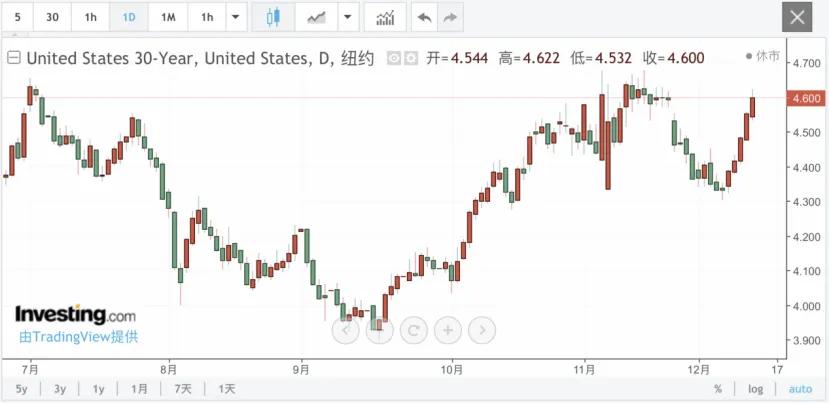Move the chart right with the arrow circle

point(482,331)
